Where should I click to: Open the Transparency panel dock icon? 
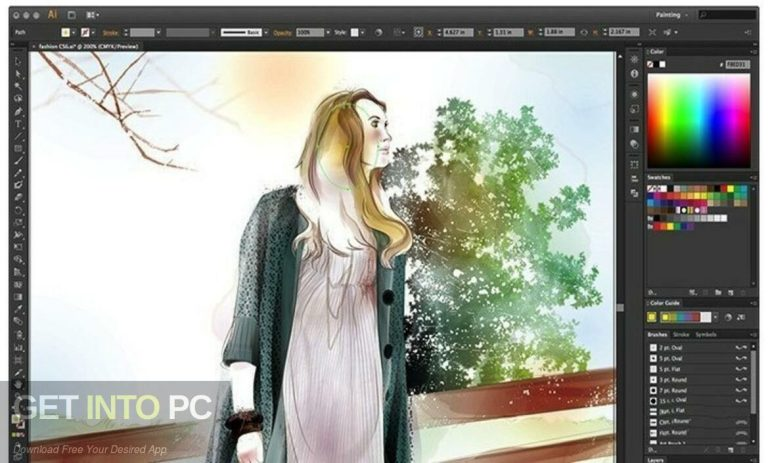634,144
